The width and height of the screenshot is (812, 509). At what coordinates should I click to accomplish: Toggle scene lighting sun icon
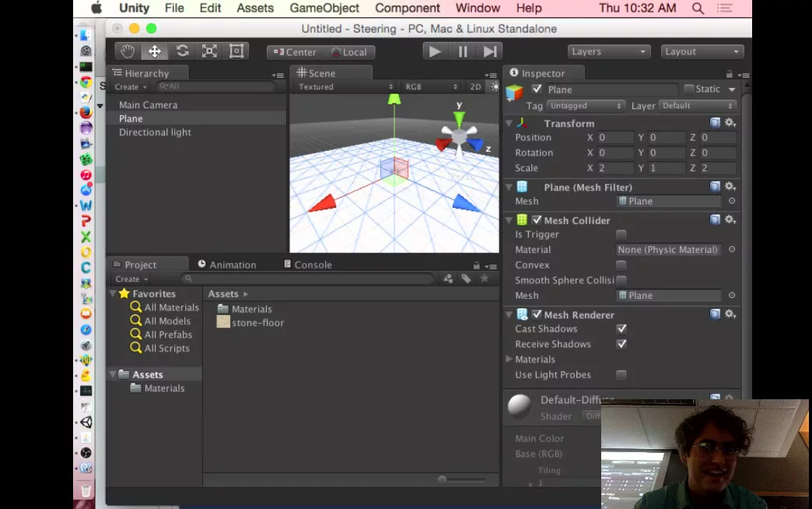tap(495, 87)
